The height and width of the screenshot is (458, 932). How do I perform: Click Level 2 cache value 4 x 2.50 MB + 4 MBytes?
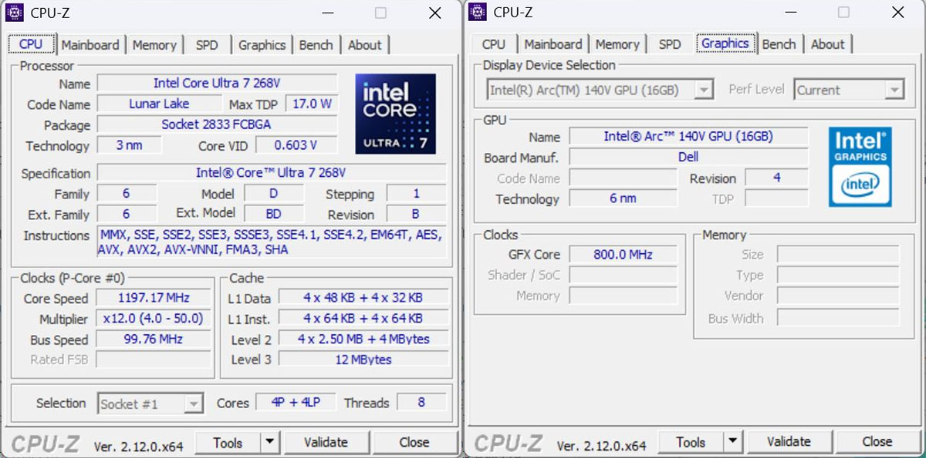[363, 339]
